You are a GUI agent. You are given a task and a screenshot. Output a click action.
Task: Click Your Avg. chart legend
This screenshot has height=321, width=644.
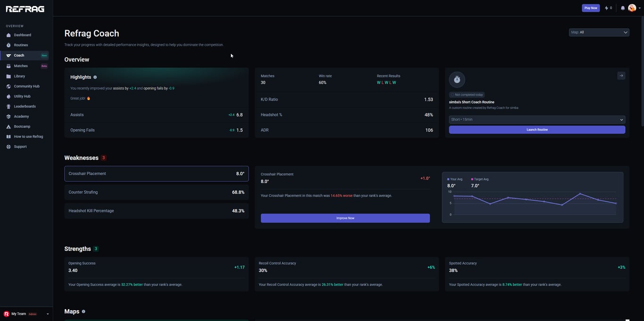click(455, 179)
